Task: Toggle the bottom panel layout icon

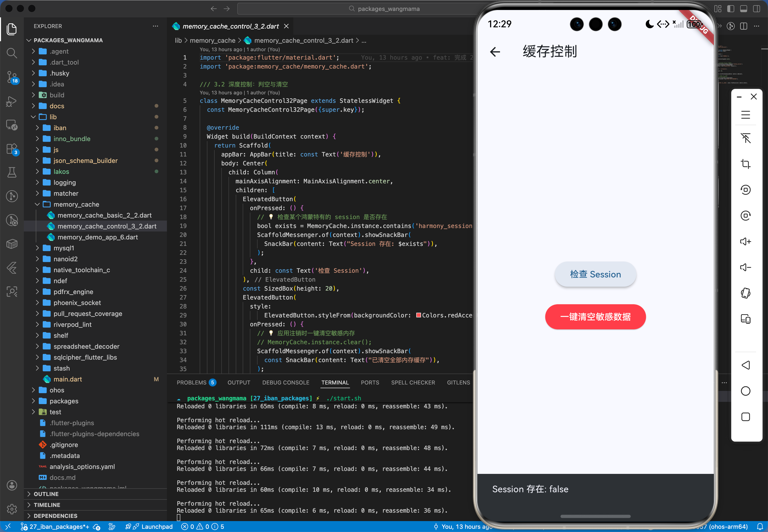Action: [743, 9]
